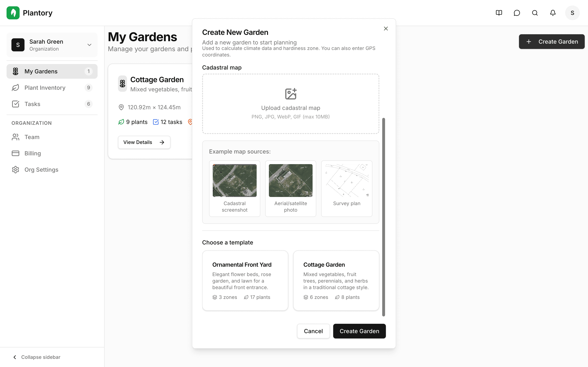
Task: Select the Plant Inventory leaf icon
Action: tap(16, 88)
